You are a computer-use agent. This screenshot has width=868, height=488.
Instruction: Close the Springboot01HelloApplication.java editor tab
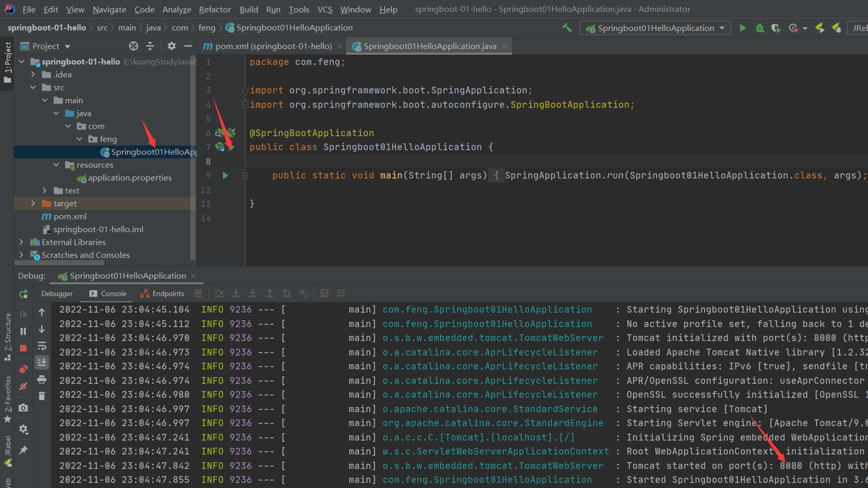[x=504, y=46]
